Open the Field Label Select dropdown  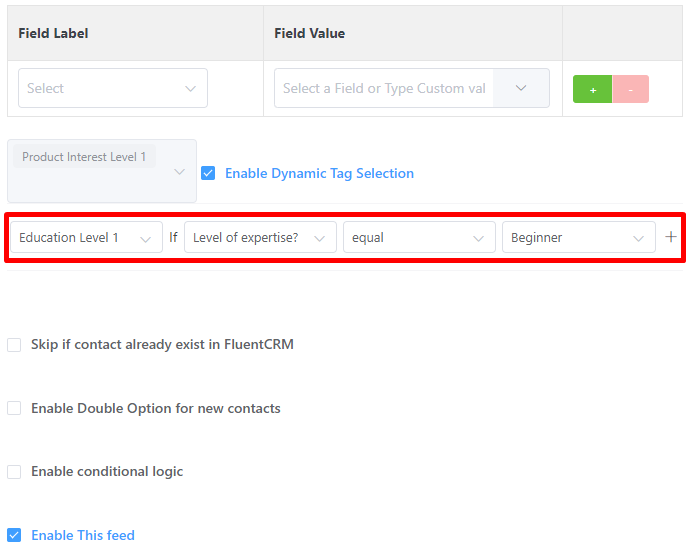click(x=113, y=88)
